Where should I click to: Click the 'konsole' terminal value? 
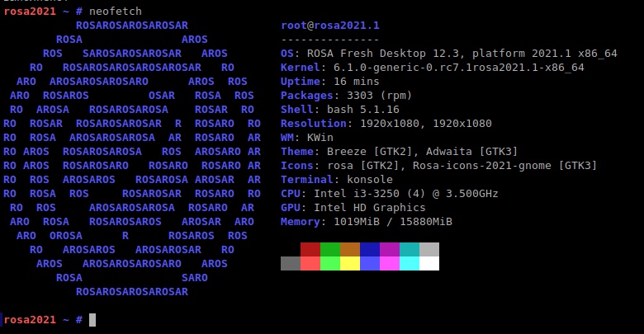(370, 179)
